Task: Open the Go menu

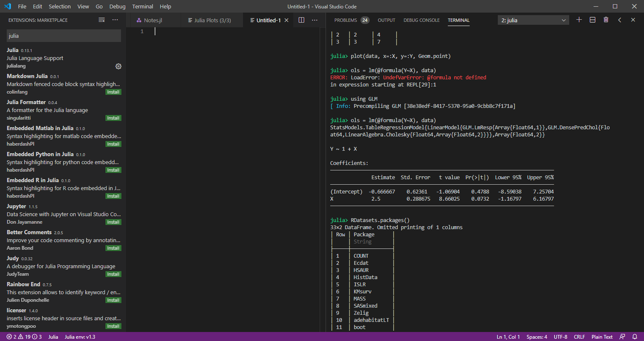Action: coord(99,6)
